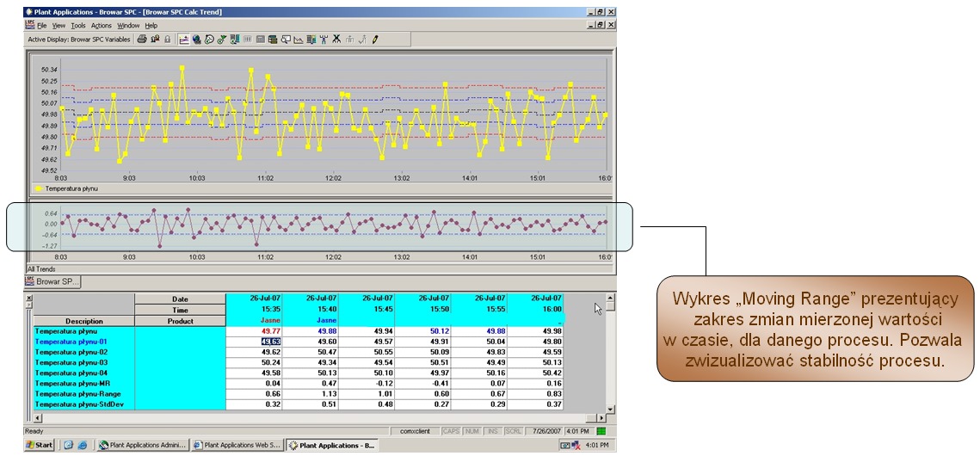Screen dimensions: 980x456
Task: Switch to Plant Applications Web S... taskbar window
Action: (x=237, y=446)
